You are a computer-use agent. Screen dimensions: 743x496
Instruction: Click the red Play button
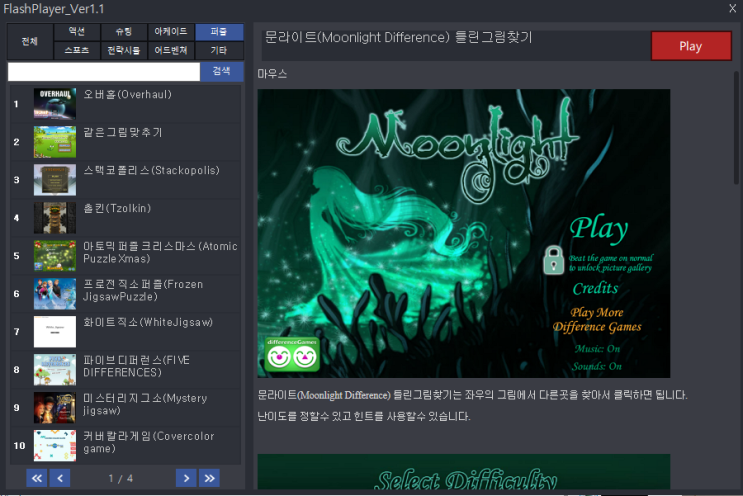(x=691, y=46)
